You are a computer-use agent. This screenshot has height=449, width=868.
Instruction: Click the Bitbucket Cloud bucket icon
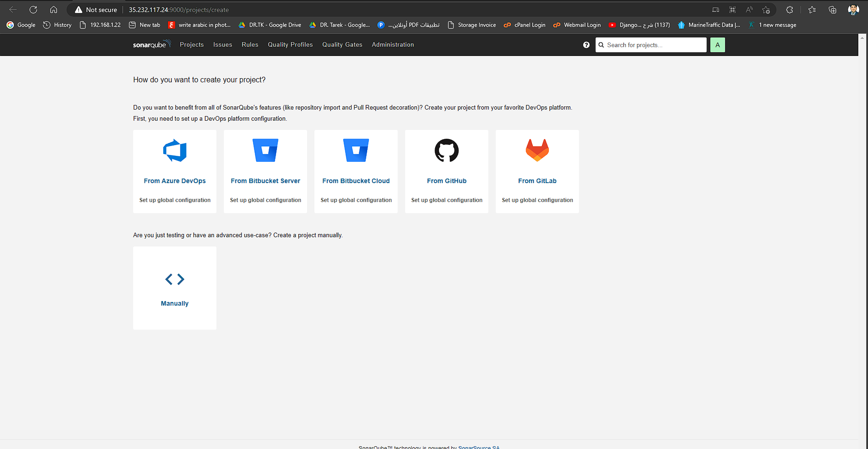[x=356, y=150]
